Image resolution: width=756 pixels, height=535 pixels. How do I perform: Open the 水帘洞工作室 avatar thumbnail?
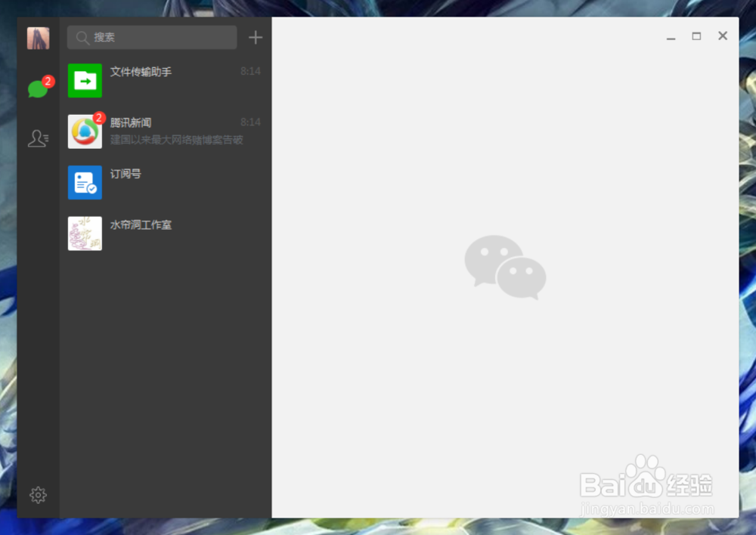coord(85,233)
